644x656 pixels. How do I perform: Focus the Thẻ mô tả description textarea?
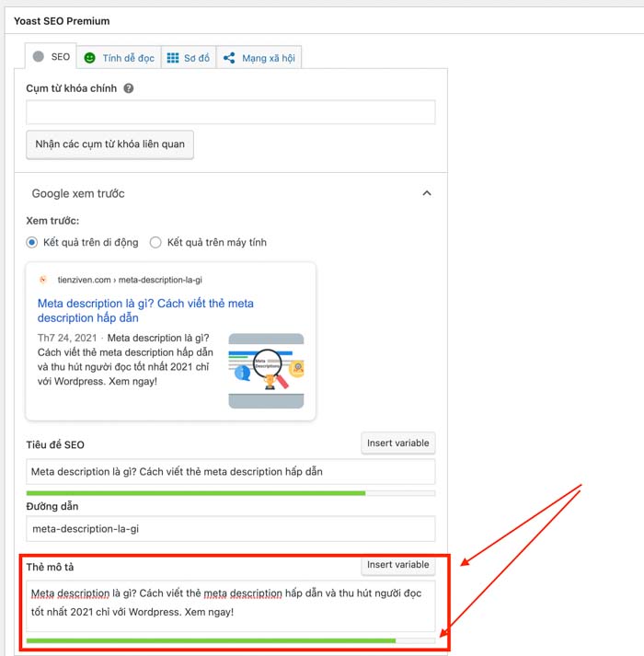click(x=231, y=605)
